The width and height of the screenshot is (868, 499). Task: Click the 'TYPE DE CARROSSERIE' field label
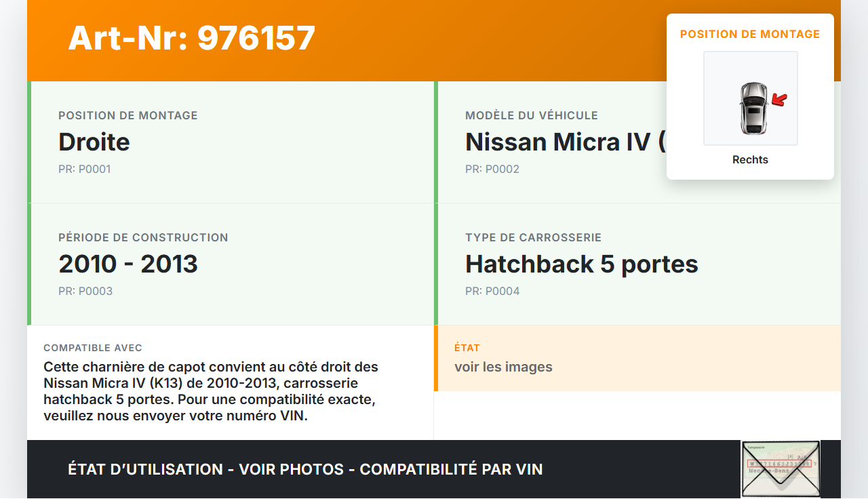point(533,237)
